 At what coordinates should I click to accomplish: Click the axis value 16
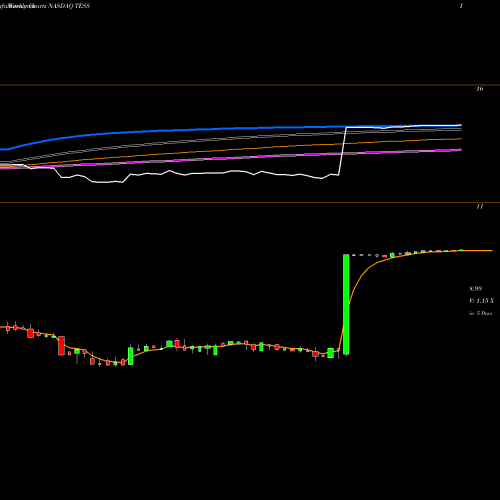coord(480,89)
